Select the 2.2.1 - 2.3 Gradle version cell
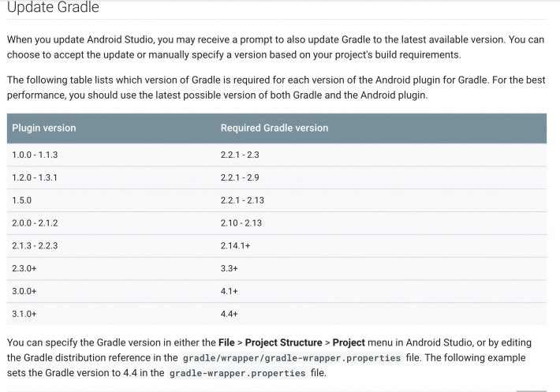Screen dimensions: 560x392 pos(240,155)
